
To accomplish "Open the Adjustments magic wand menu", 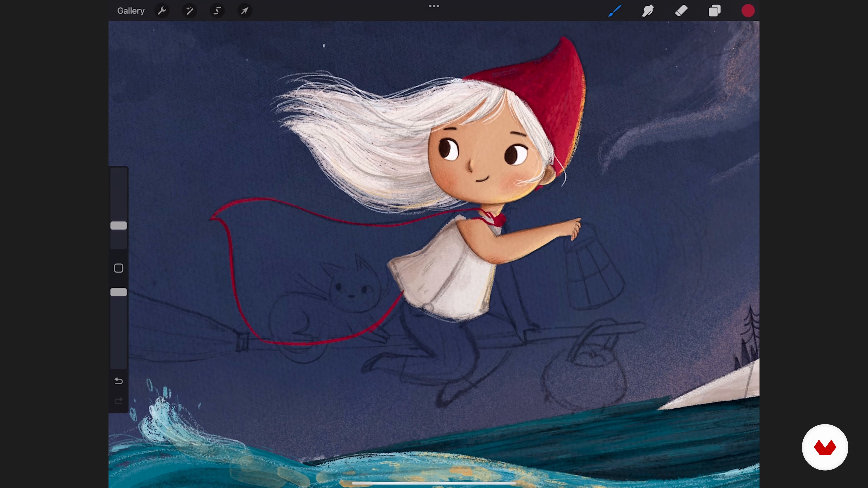I will coord(190,11).
